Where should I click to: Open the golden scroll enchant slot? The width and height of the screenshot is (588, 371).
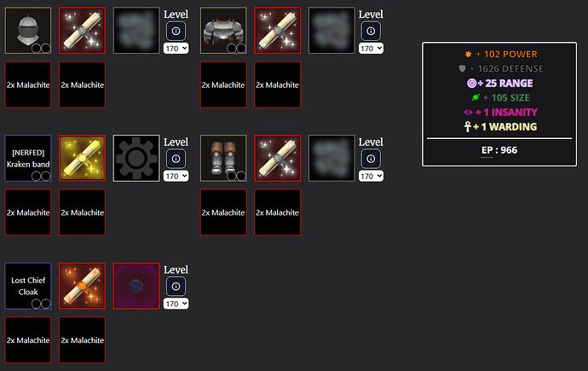coord(82,159)
